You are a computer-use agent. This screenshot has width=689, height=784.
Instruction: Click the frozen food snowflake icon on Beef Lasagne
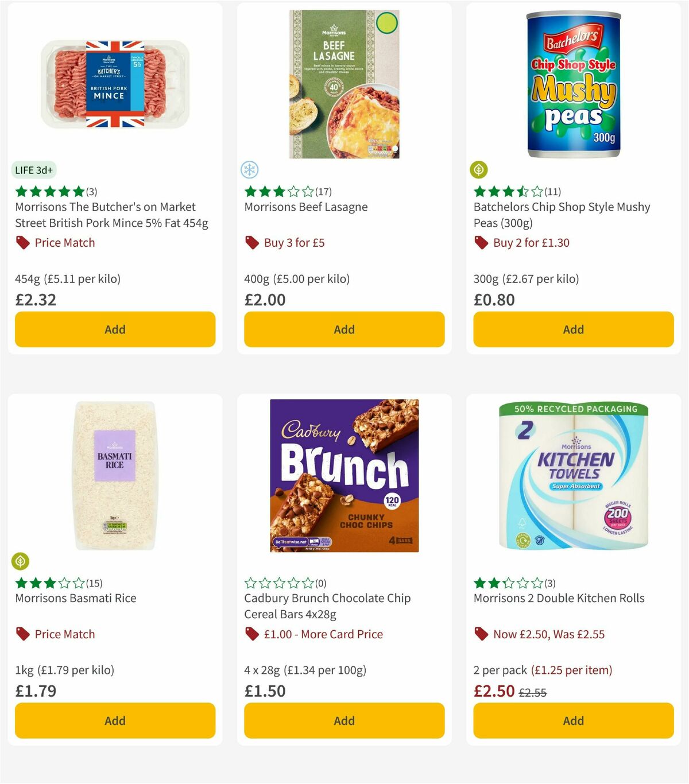[x=249, y=170]
